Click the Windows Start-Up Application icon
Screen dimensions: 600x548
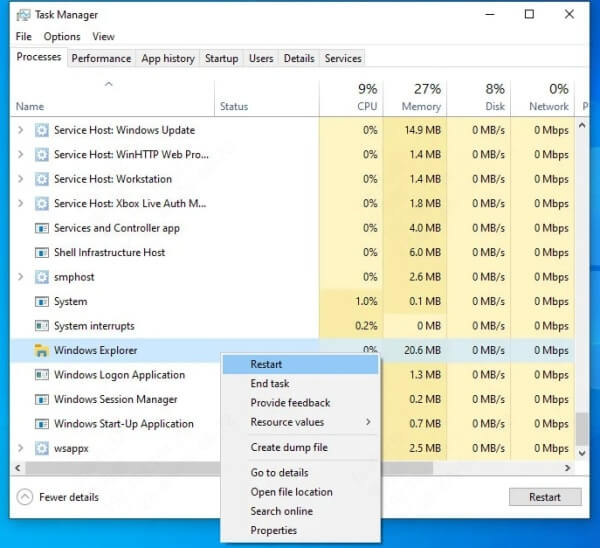(42, 424)
